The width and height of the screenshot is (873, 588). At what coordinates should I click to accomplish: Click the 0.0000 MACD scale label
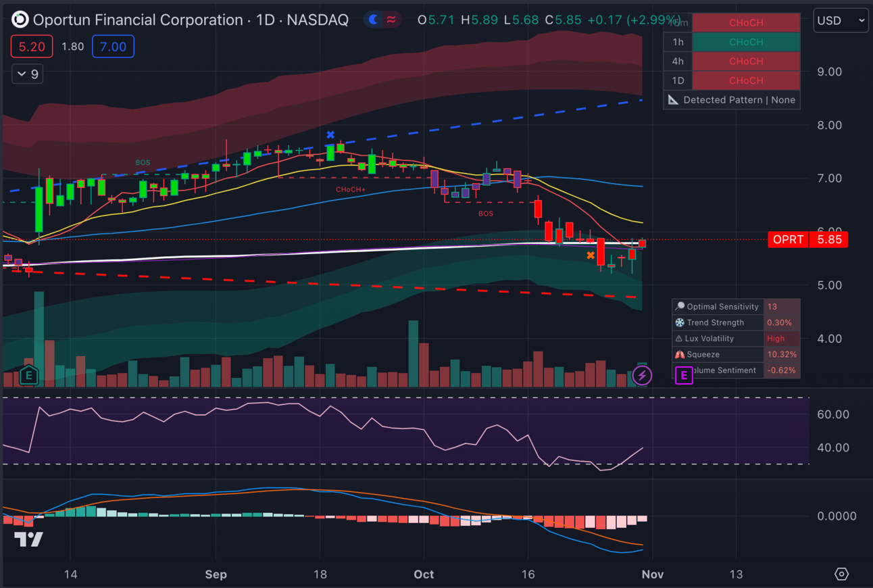pyautogui.click(x=837, y=516)
